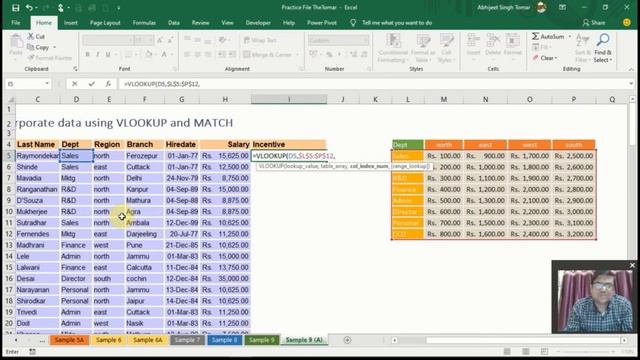Viewport: 640px width, 360px height.
Task: Select column header H
Action: [x=225, y=99]
